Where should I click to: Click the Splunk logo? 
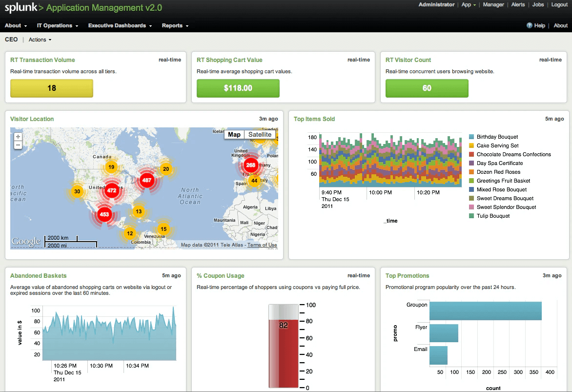(20, 8)
